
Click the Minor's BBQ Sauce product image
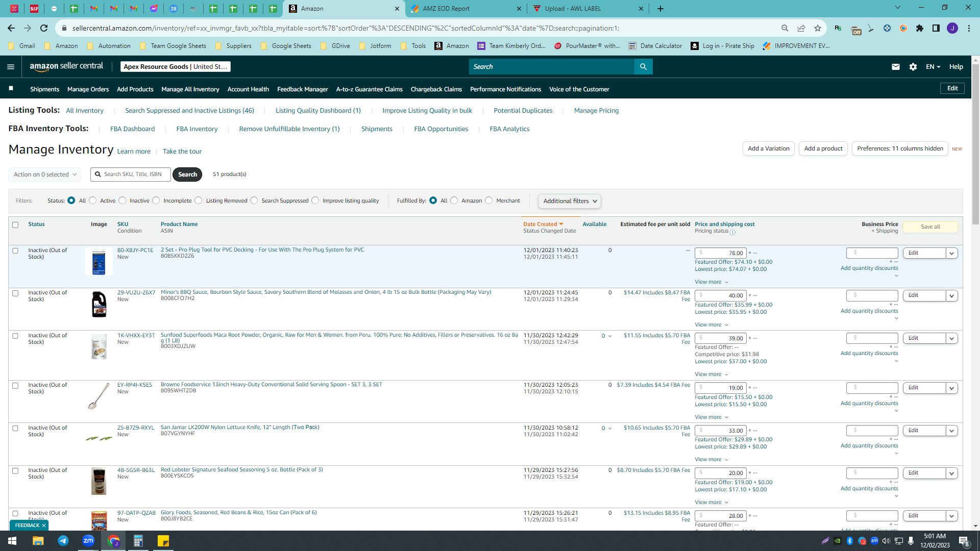point(99,304)
